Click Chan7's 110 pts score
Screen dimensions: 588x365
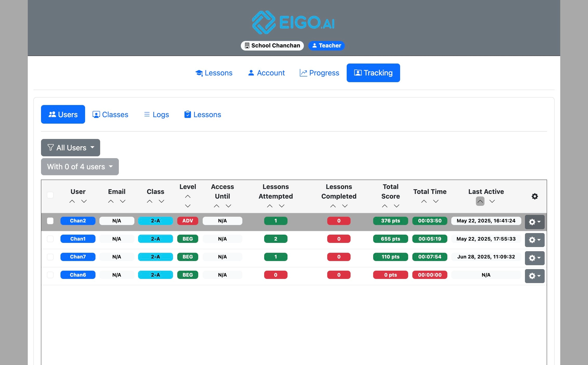pos(391,257)
